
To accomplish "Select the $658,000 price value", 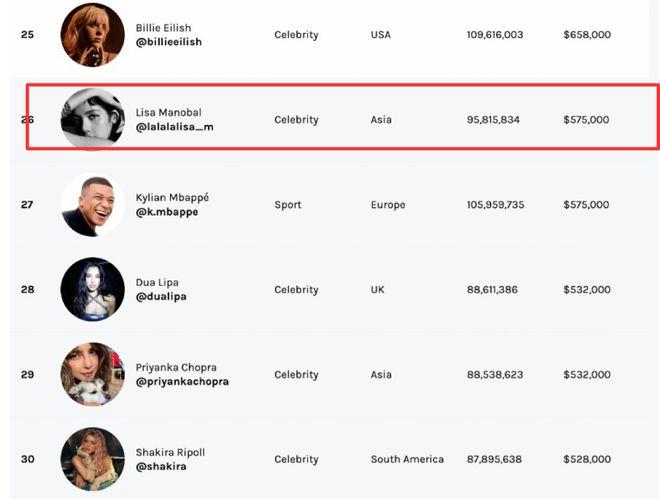I will point(586,35).
